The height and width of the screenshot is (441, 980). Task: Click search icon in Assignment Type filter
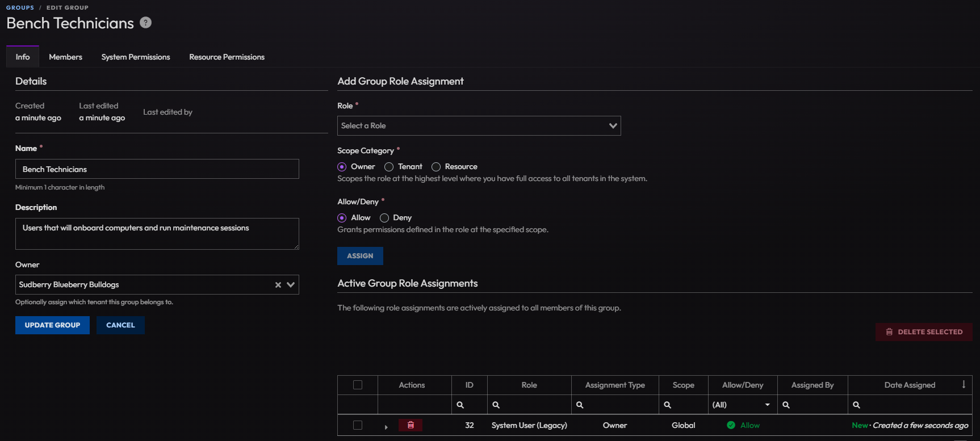click(580, 405)
